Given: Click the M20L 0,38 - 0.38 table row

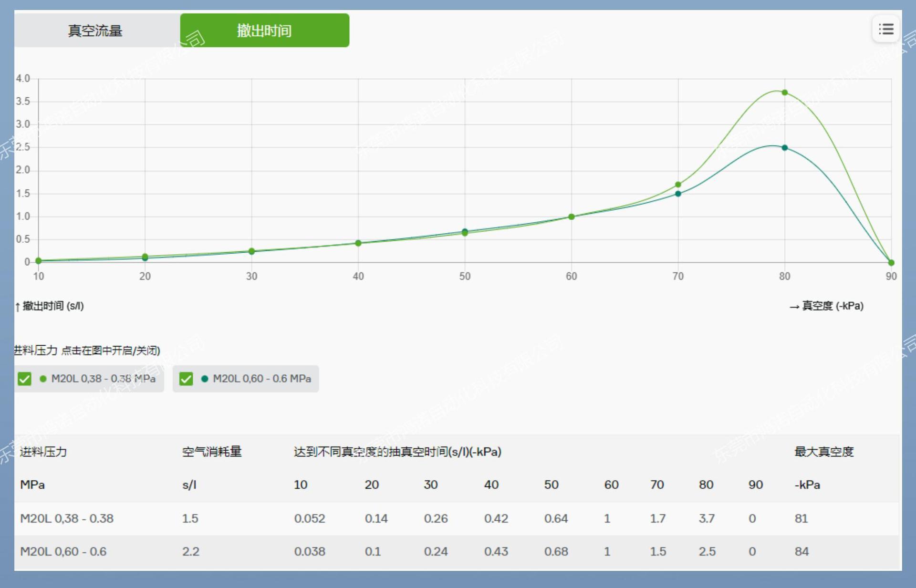Looking at the screenshot, I should [x=67, y=518].
